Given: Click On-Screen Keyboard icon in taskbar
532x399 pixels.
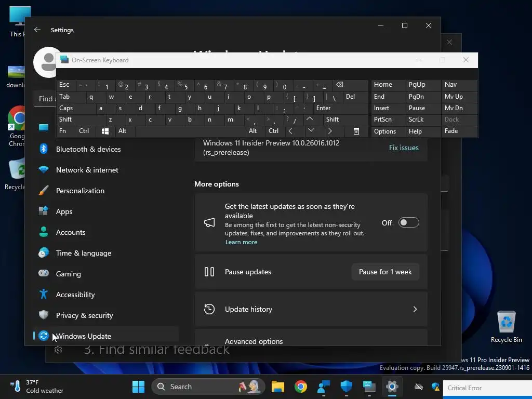Looking at the screenshot, I should point(369,387).
